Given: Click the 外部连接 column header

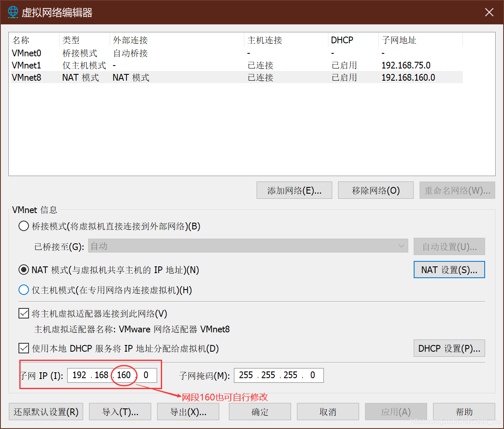Looking at the screenshot, I should [177, 40].
